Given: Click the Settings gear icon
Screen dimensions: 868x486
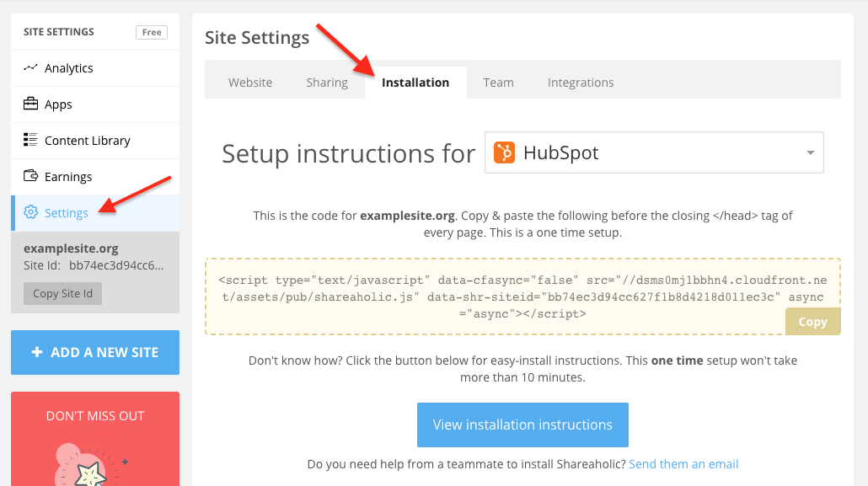Looking at the screenshot, I should [30, 212].
